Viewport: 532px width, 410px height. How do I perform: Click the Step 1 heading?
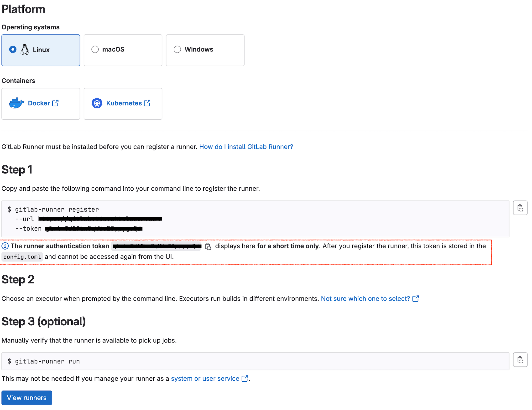click(x=17, y=169)
